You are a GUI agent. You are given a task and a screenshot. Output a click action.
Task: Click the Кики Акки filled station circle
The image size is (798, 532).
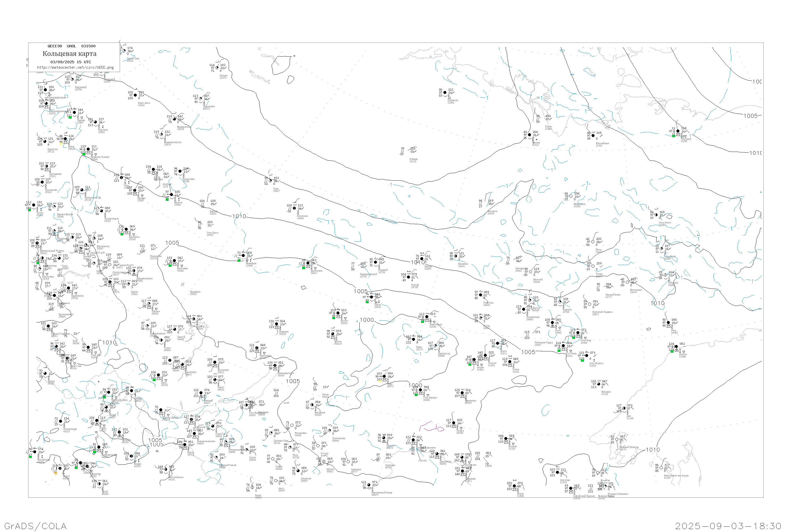click(135, 95)
